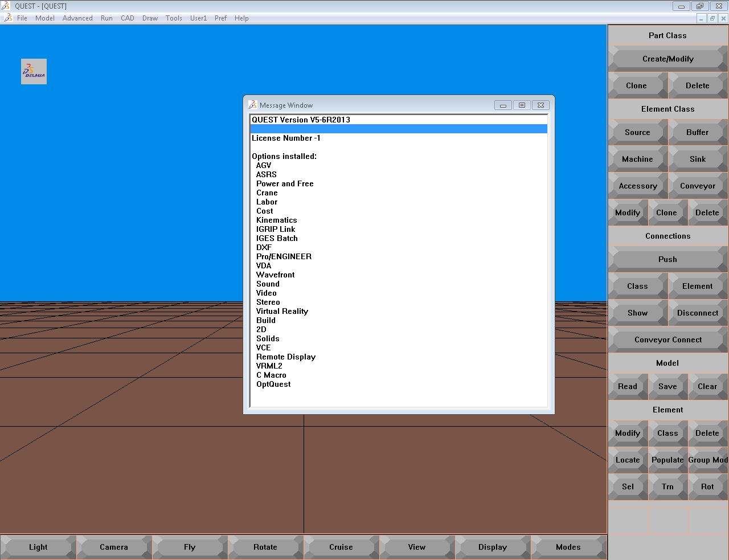Click Modify beside Clone under Element Class
The height and width of the screenshot is (560, 729).
(x=628, y=212)
